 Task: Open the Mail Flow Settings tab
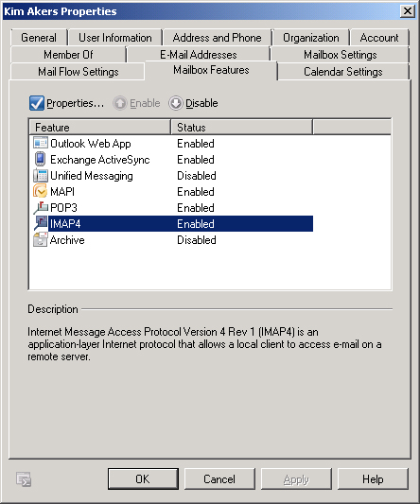coord(78,71)
